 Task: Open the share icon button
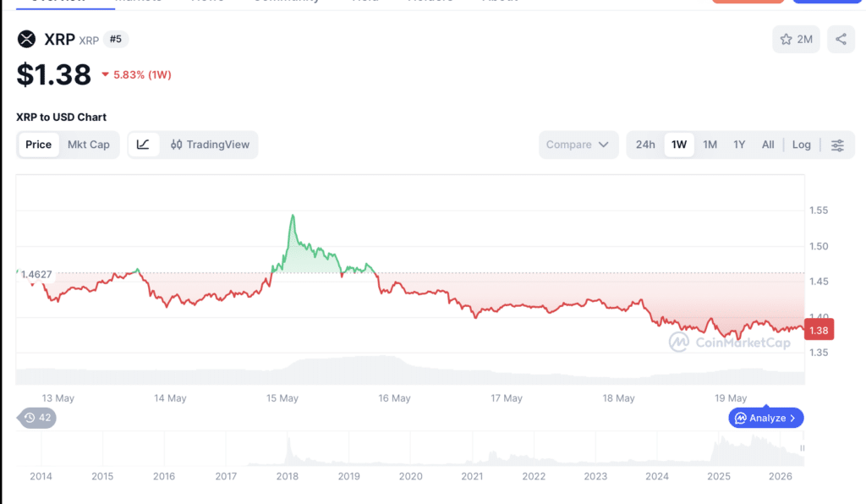(841, 39)
